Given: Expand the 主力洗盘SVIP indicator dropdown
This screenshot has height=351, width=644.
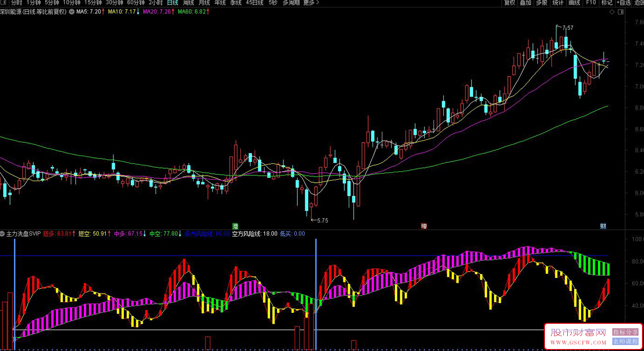Looking at the screenshot, I should click(3, 233).
